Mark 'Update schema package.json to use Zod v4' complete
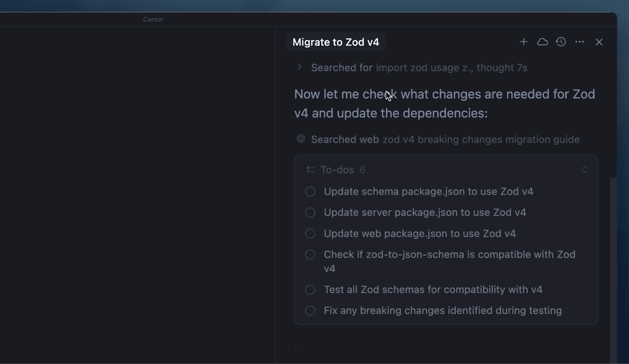629x364 pixels. 310,191
